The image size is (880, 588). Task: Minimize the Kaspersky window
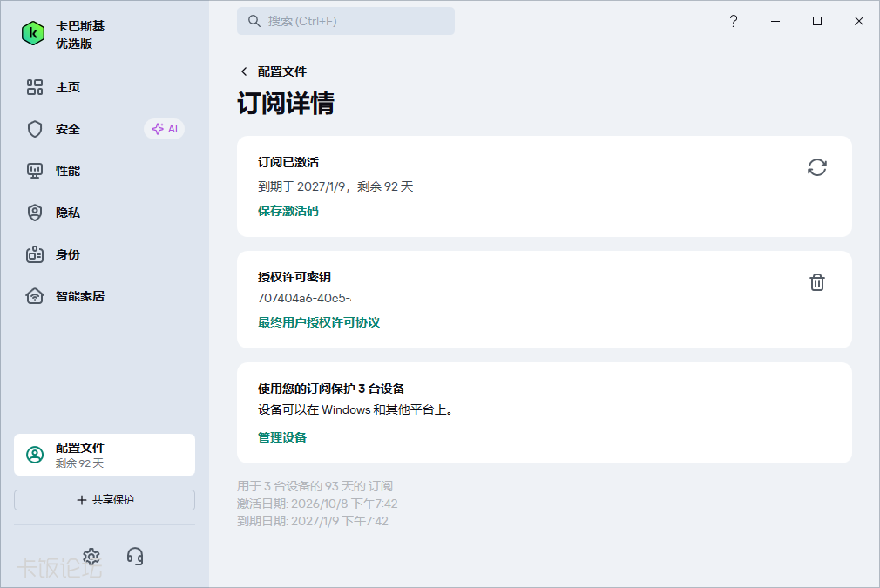click(775, 21)
